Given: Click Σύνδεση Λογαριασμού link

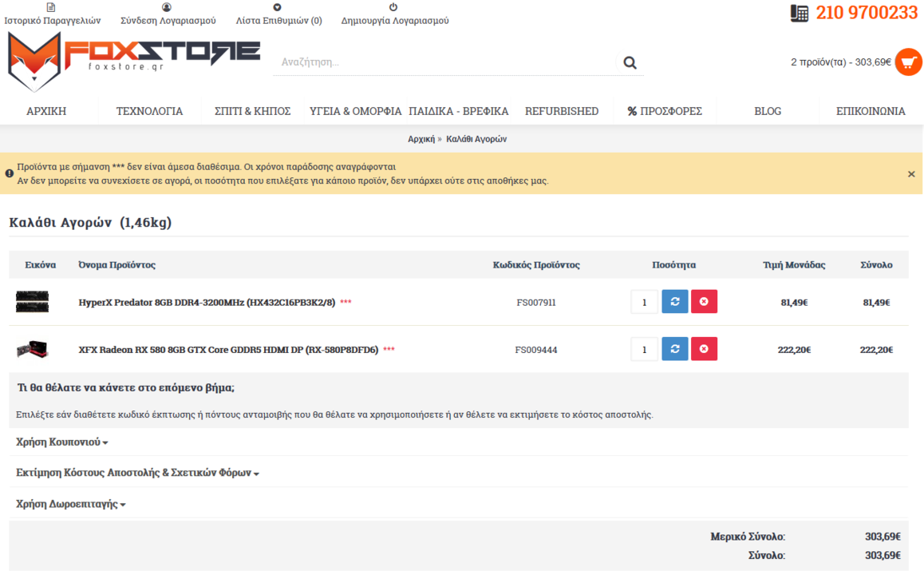Looking at the screenshot, I should (168, 21).
